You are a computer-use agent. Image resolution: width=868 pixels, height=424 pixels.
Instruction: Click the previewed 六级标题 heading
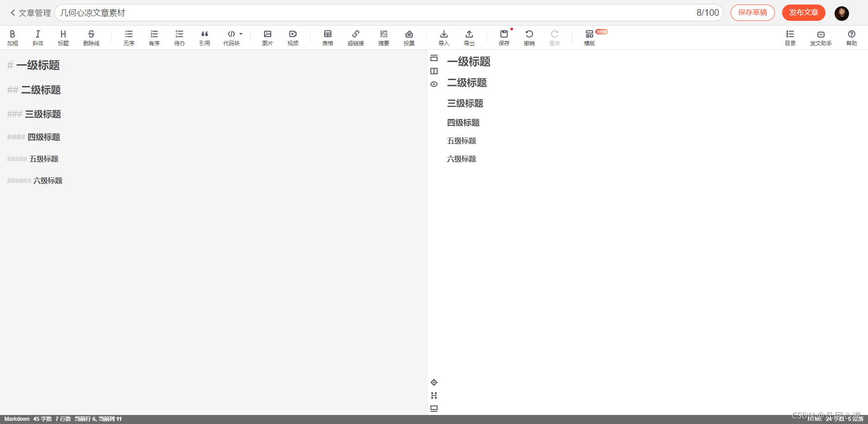462,159
